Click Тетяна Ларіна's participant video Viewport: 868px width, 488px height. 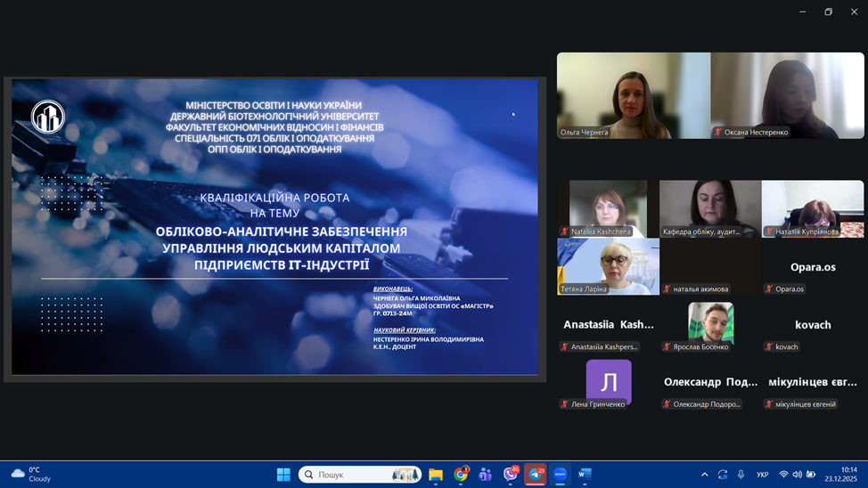(609, 265)
